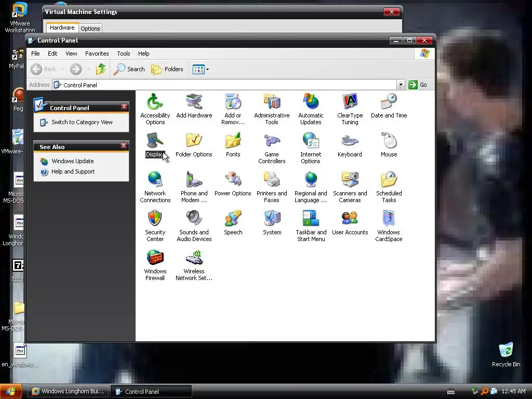Open the Edit menu
This screenshot has width=532, height=399.
[x=52, y=54]
